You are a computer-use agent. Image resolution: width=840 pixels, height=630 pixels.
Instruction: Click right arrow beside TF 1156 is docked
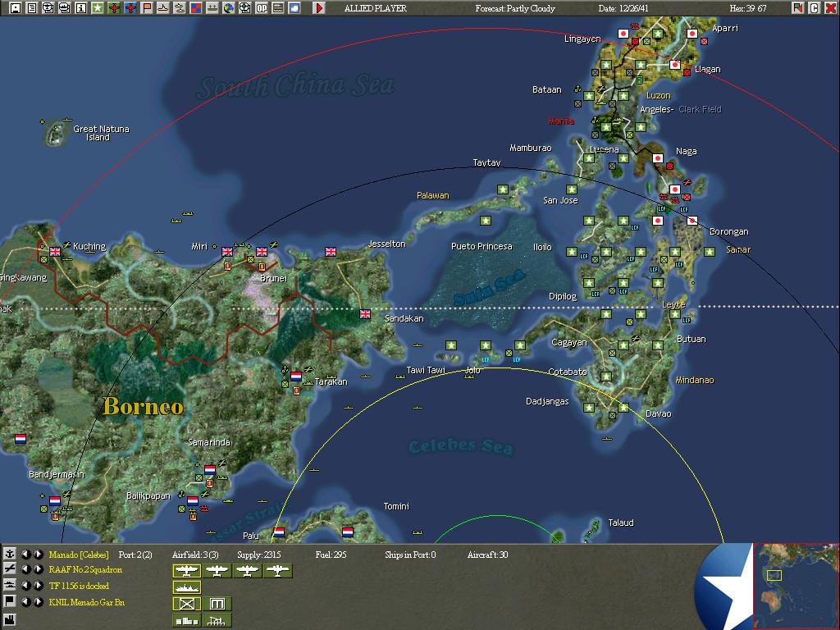point(38,586)
